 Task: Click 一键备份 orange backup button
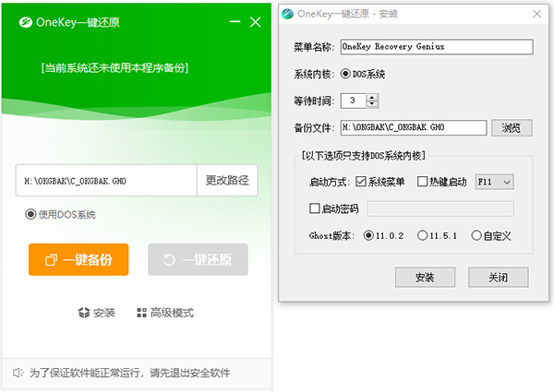coord(78,259)
